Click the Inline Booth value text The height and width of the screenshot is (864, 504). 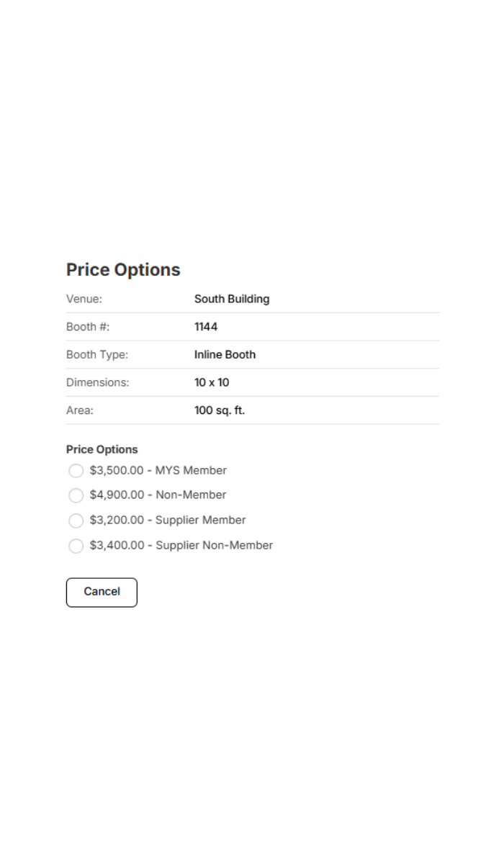225,355
